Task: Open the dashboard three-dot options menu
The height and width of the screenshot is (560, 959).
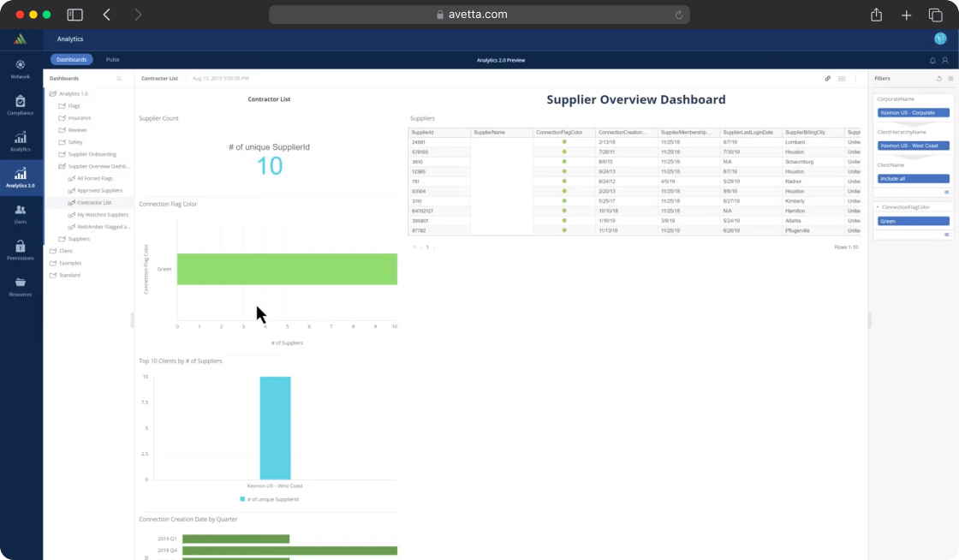Action: 855,78
